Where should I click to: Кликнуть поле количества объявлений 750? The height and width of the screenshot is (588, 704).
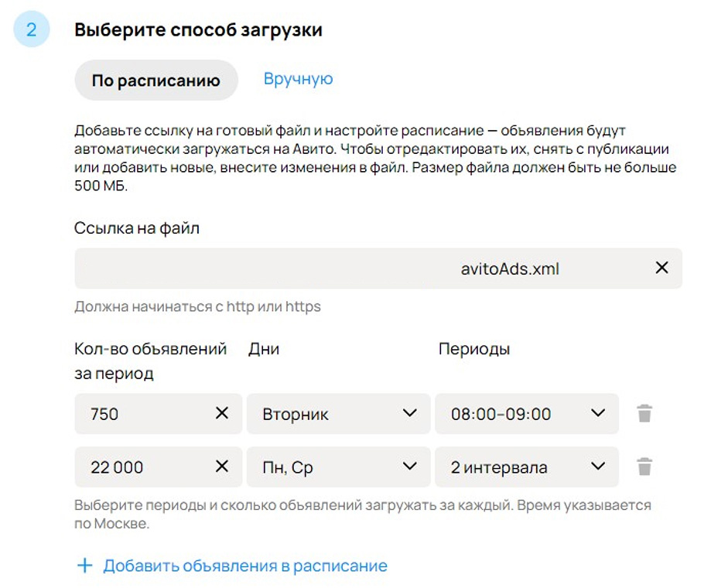tap(139, 414)
